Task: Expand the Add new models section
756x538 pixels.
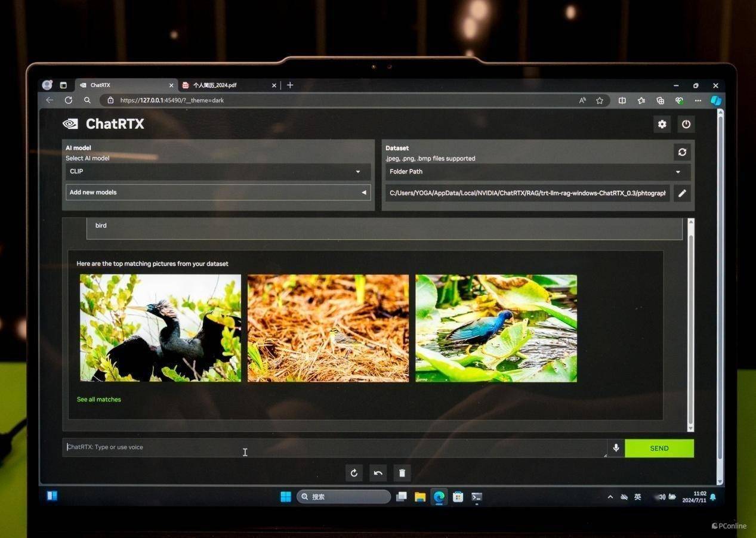Action: tap(217, 193)
